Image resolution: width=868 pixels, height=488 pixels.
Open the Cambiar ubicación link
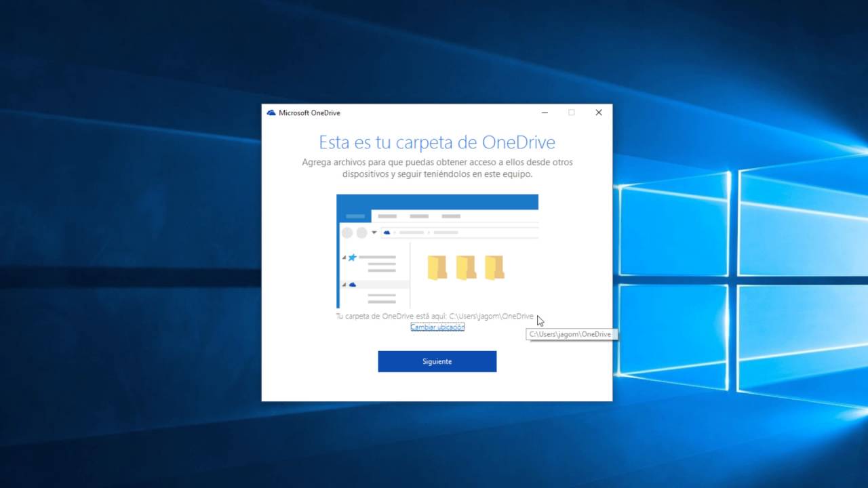437,327
